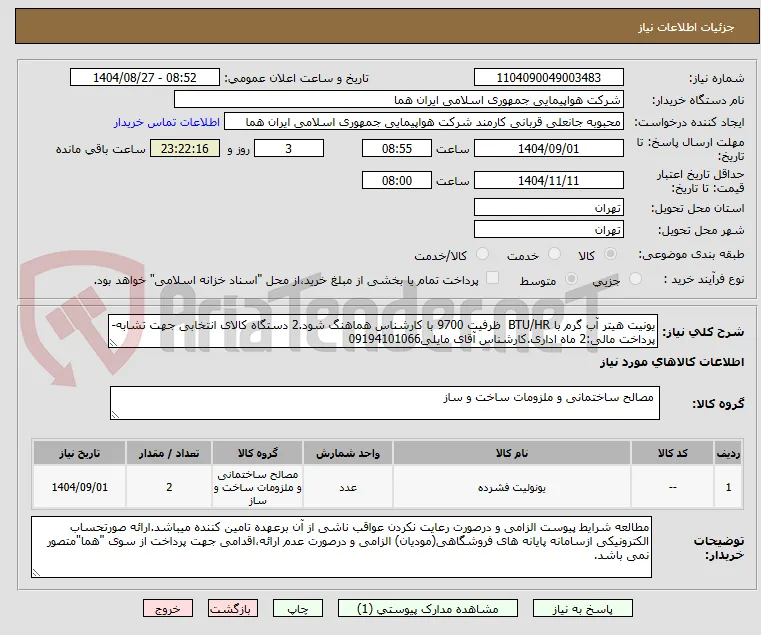Click the طبقه بندی موضوعی label
761x635 pixels.
pos(691,254)
